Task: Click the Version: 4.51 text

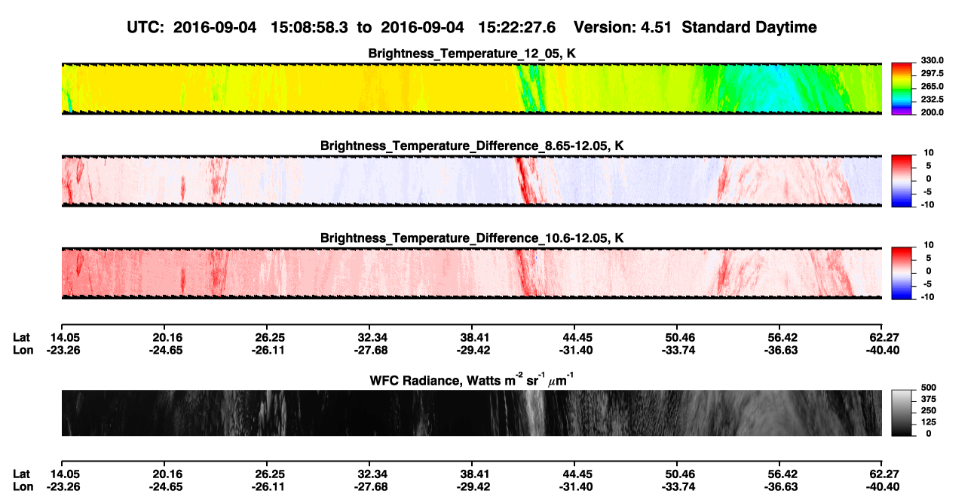Action: (x=623, y=28)
